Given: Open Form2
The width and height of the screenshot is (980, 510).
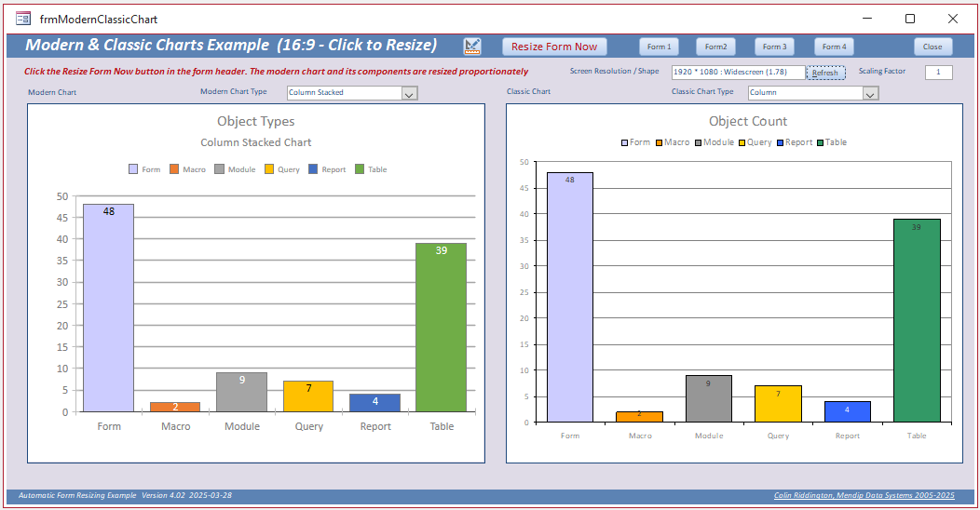Looking at the screenshot, I should coord(715,47).
